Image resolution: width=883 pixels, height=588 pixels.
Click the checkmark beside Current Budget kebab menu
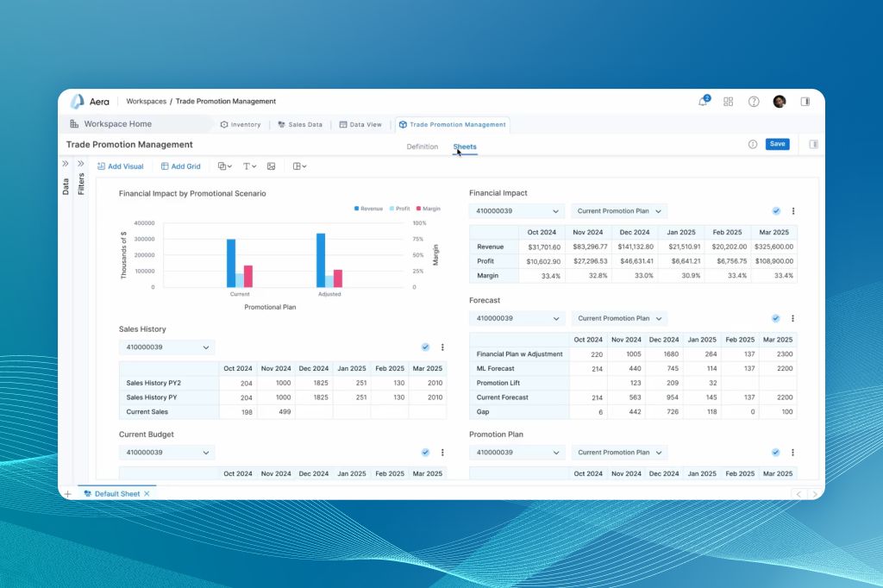pos(425,452)
